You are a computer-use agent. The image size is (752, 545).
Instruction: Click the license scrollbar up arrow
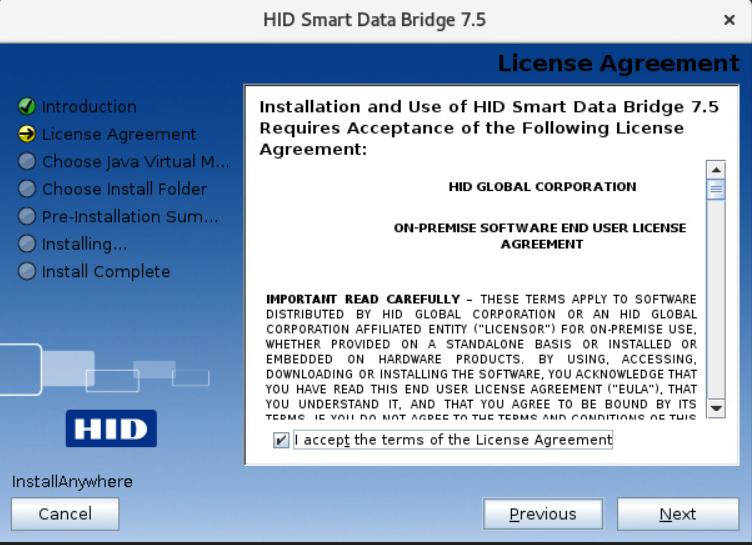pos(715,169)
